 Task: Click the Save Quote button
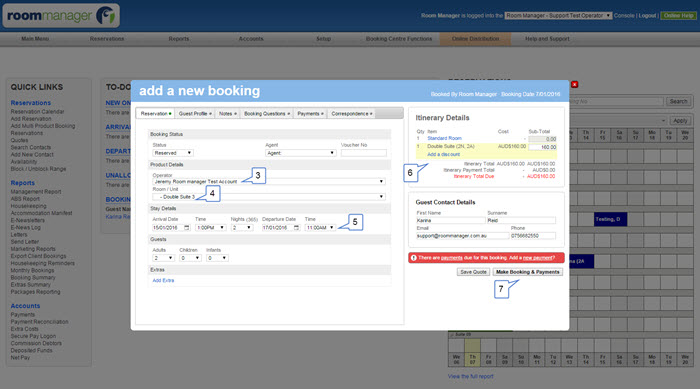(x=473, y=272)
